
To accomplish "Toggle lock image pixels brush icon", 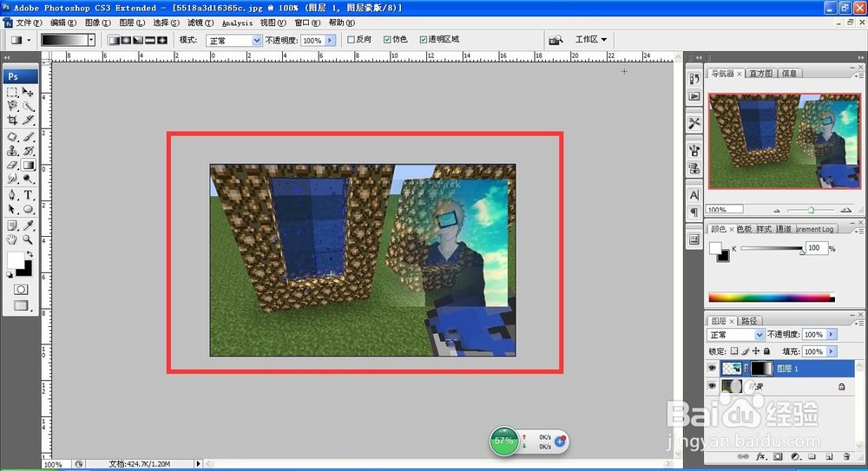I will 745,351.
